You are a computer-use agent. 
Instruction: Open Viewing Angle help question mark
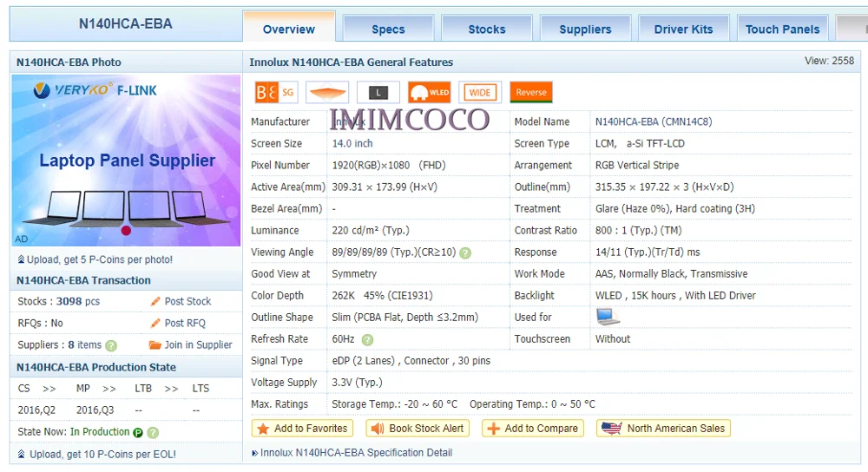[465, 252]
